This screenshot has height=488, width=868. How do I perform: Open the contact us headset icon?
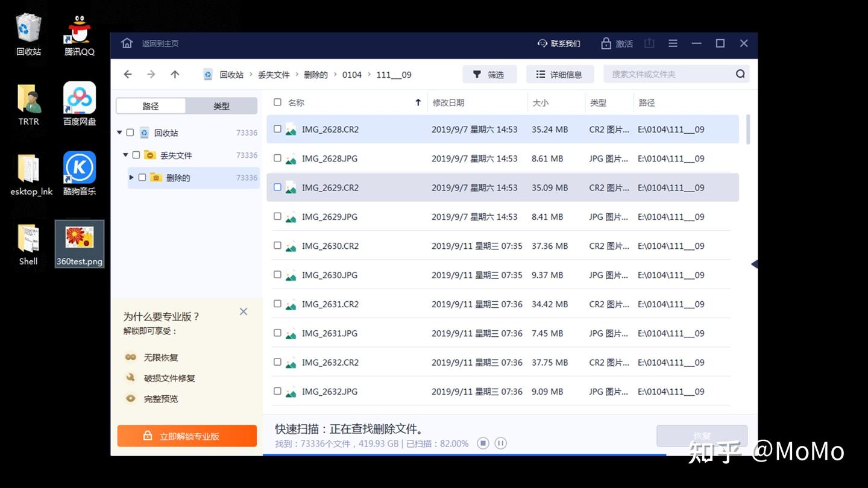click(x=542, y=43)
